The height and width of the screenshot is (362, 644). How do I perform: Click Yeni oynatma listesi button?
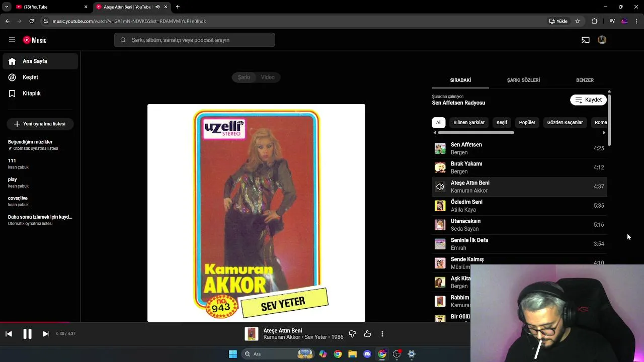tap(40, 124)
